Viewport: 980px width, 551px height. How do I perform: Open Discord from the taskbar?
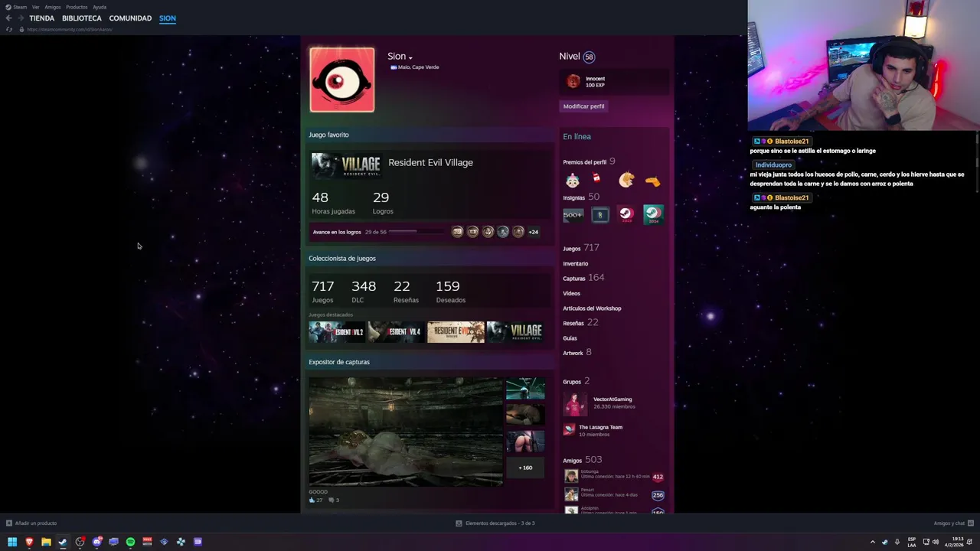(96, 542)
